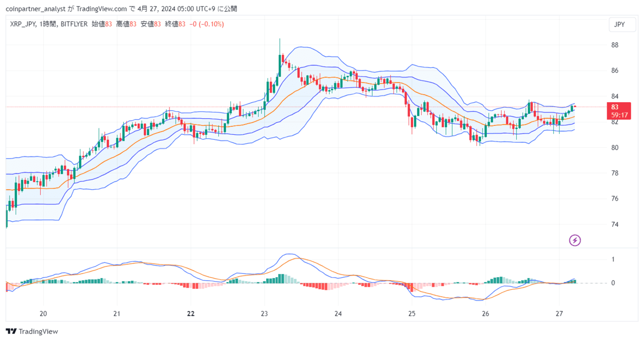This screenshot has height=341, width=644.
Task: Click the 1時間 timeframe label
Action: click(x=48, y=24)
